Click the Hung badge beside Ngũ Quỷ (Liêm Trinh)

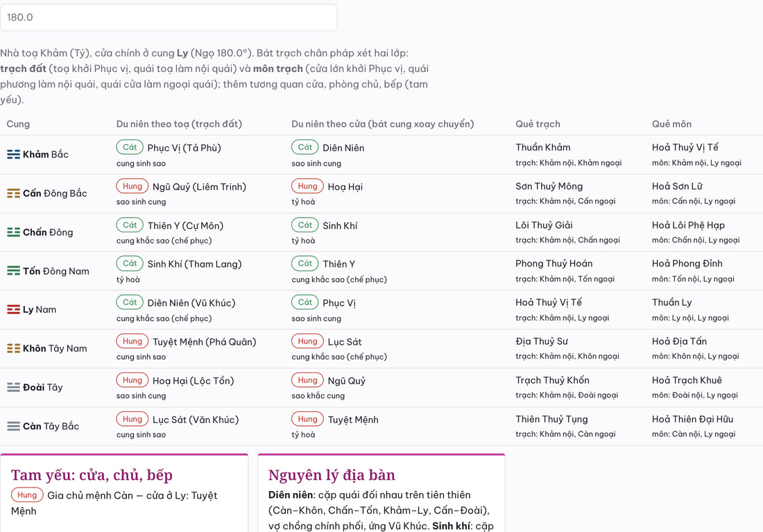pyautogui.click(x=132, y=186)
